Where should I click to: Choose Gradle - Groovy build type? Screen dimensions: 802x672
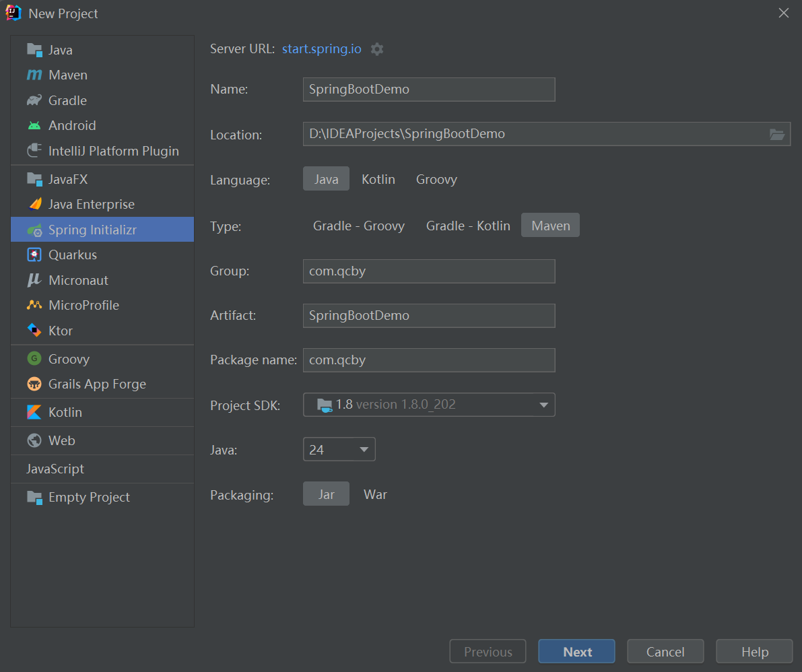(358, 226)
